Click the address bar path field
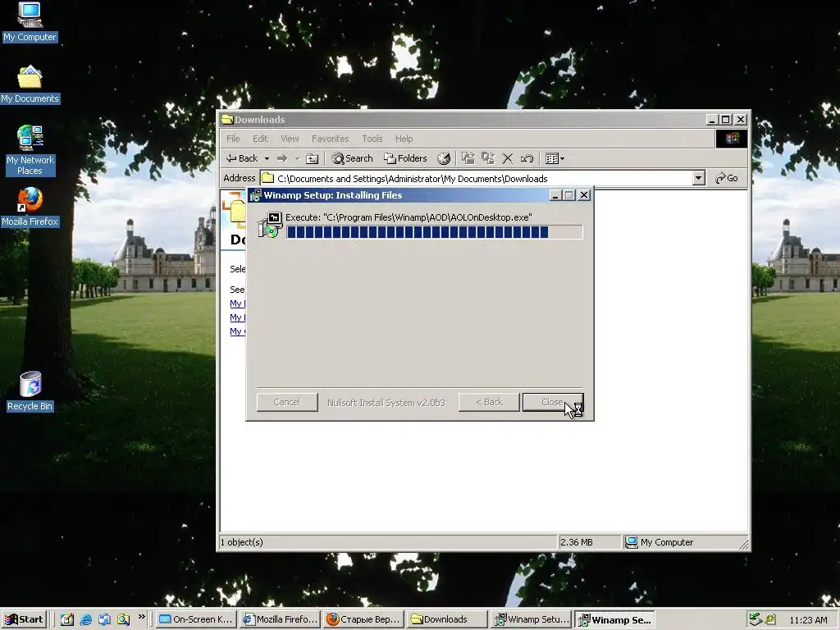Screen dimensions: 840x630 tap(477, 178)
